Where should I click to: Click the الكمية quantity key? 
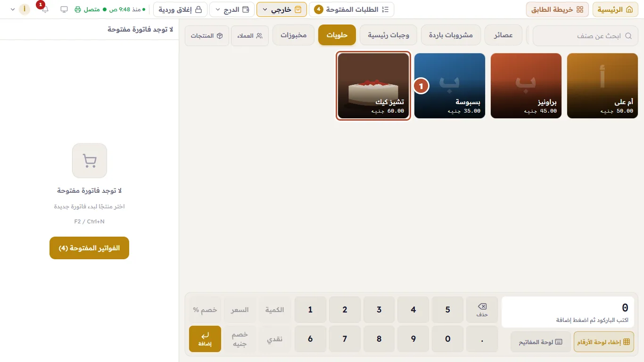pos(274,310)
